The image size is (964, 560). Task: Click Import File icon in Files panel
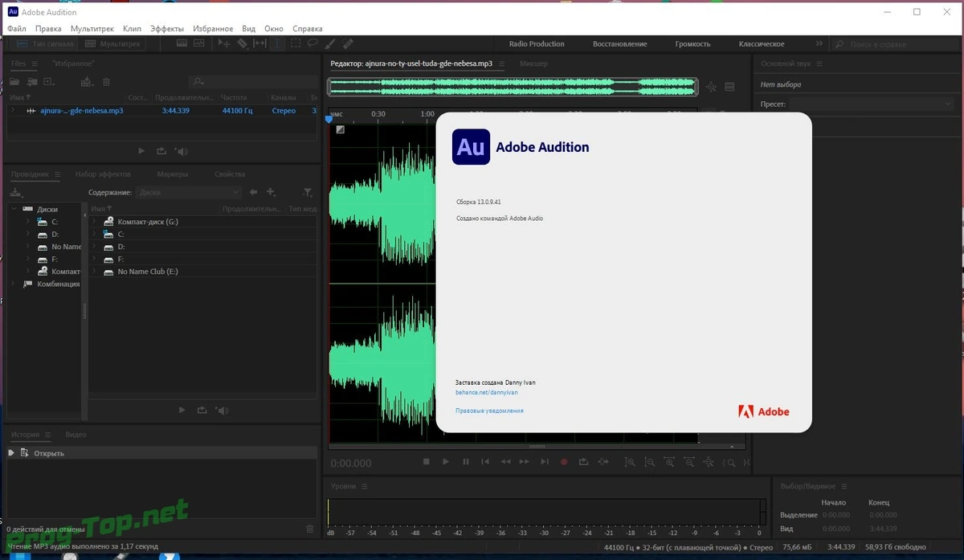pyautogui.click(x=31, y=82)
